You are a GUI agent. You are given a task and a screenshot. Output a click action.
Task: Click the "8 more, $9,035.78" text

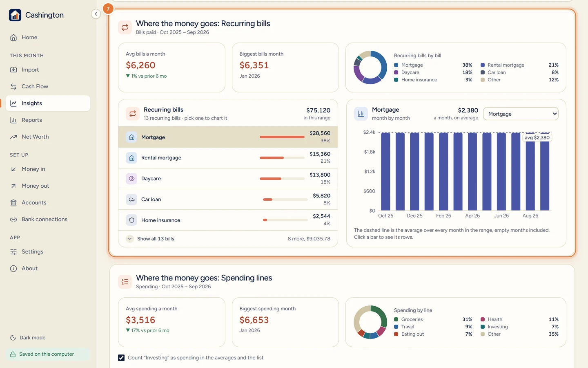click(309, 239)
